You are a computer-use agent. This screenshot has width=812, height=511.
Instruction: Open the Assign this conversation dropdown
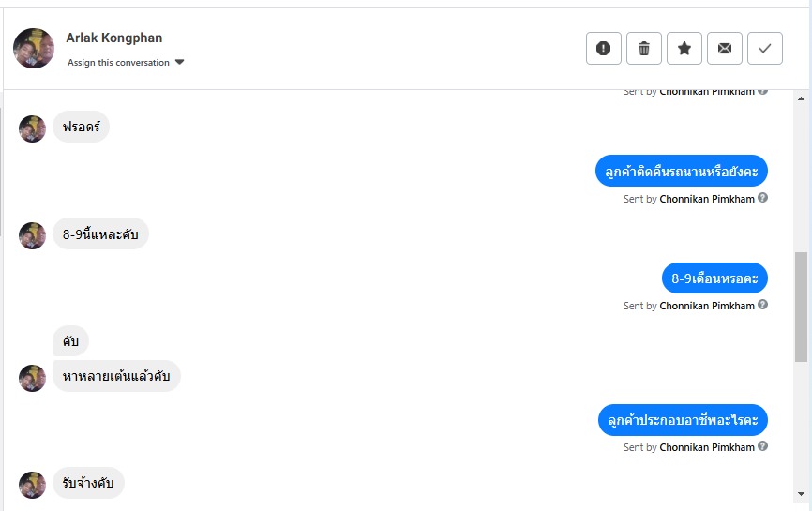pos(126,63)
